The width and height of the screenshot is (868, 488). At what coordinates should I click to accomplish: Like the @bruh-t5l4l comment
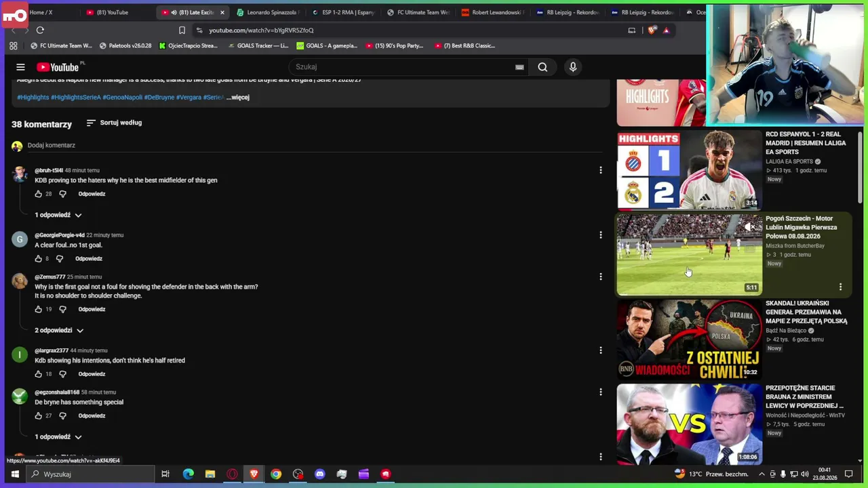(x=39, y=194)
